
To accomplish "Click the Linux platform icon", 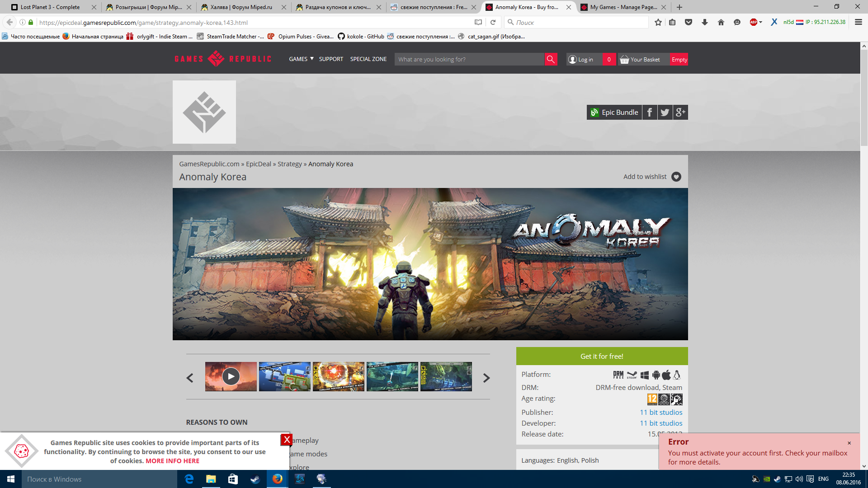I will (x=677, y=375).
